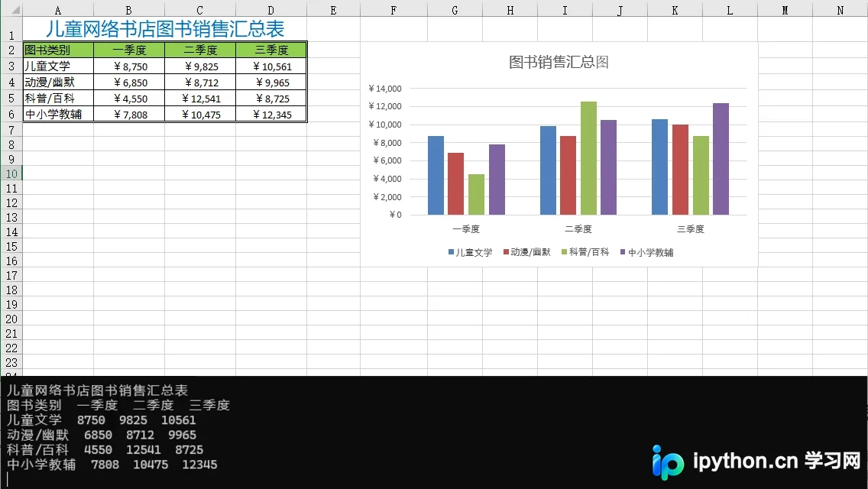Click the tallest green bar in 二季度

(x=588, y=158)
